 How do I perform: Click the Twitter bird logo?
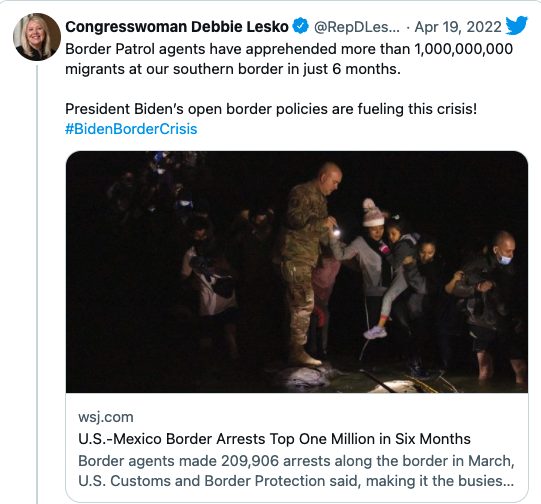tap(517, 25)
